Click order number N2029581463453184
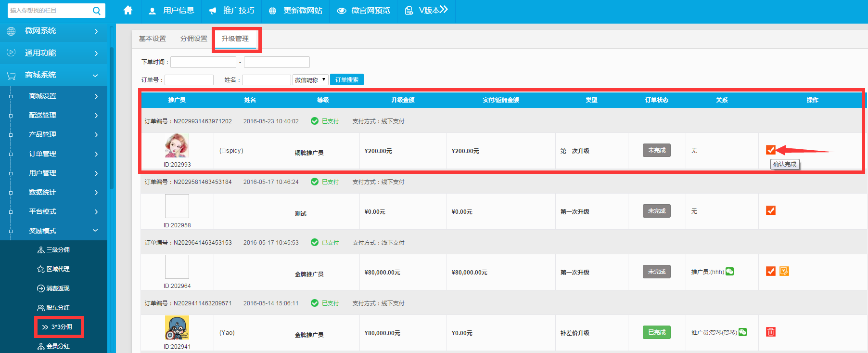The height and width of the screenshot is (353, 868). (x=203, y=182)
